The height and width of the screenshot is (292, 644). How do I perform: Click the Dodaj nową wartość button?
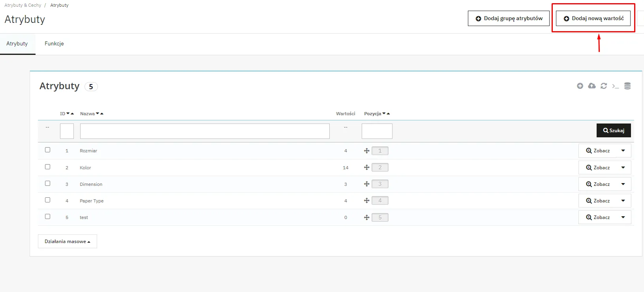pyautogui.click(x=593, y=19)
